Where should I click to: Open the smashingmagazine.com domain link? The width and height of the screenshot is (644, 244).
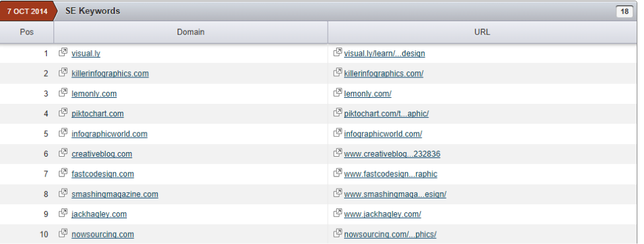point(114,194)
